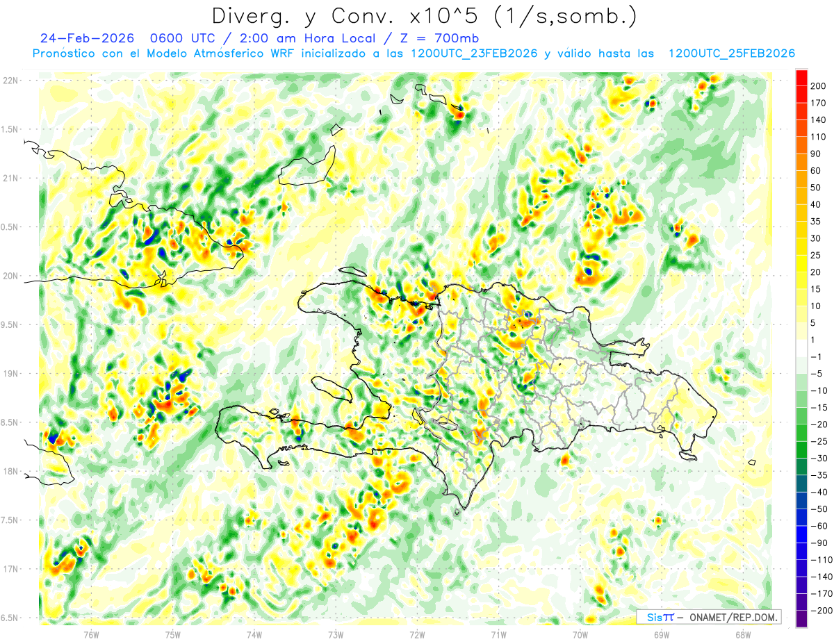
Task: Click the dark purple swatch below -200
Action: 801,620
